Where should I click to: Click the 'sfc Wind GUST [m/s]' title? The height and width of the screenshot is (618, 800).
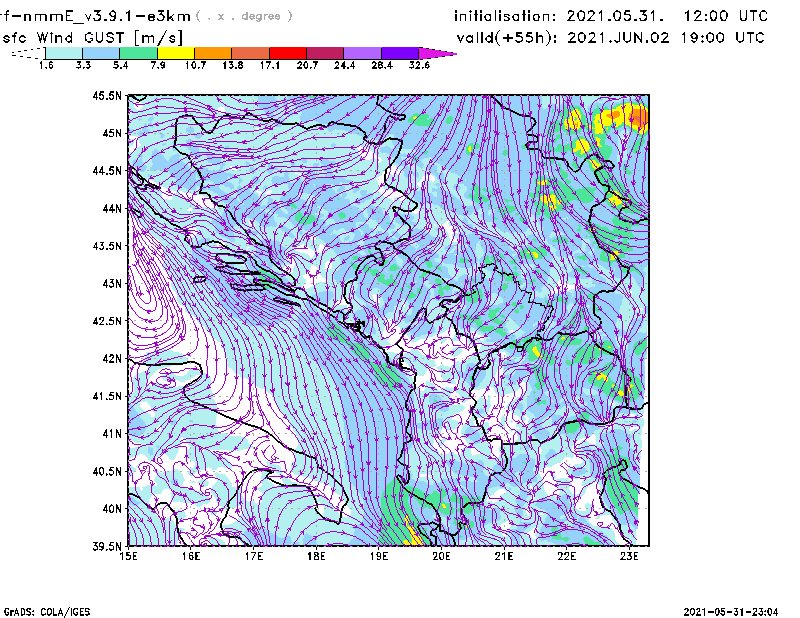pos(92,38)
